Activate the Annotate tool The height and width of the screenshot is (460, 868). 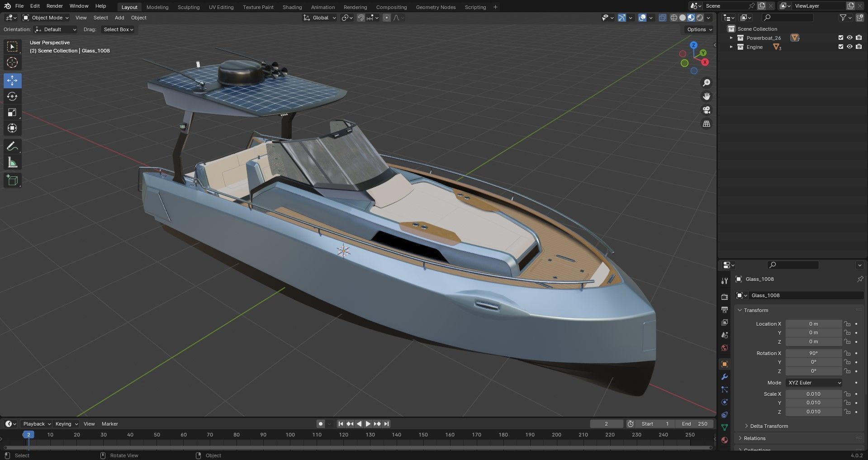(12, 147)
